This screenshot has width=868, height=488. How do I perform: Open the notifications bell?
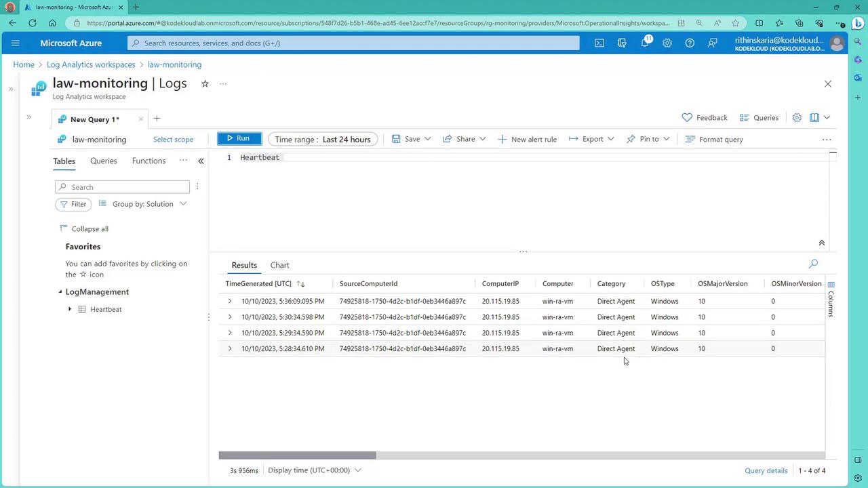point(644,43)
